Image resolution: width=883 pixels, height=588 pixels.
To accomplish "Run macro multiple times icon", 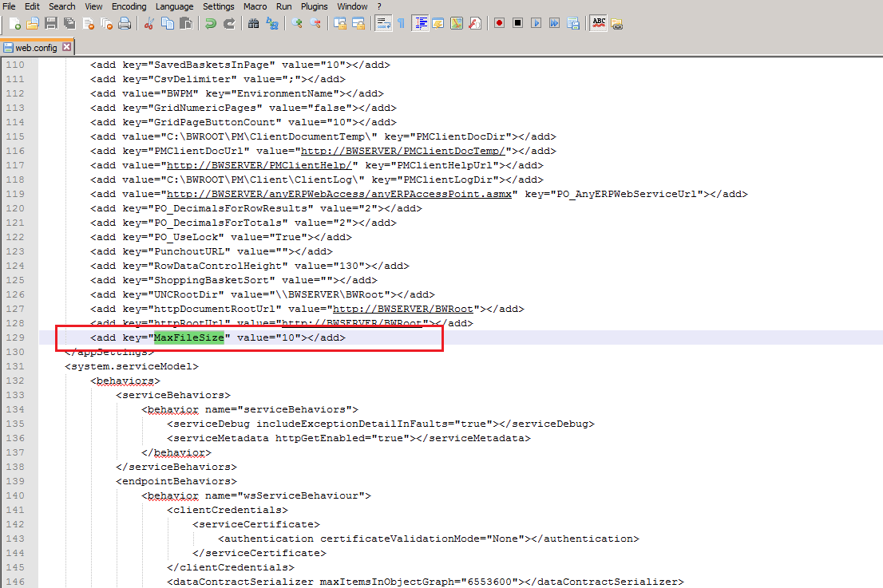I will [x=555, y=24].
